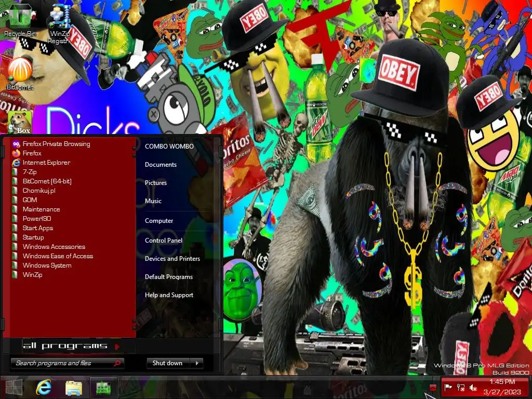Click the Firefox Private Browsing icon
Image resolution: width=532 pixels, height=399 pixels.
(16, 144)
